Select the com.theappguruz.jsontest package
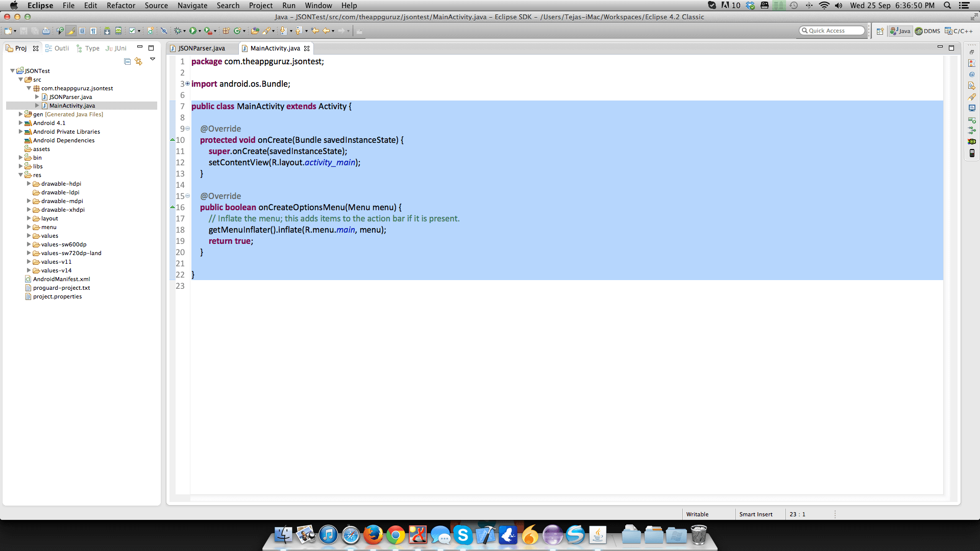 tap(76, 88)
